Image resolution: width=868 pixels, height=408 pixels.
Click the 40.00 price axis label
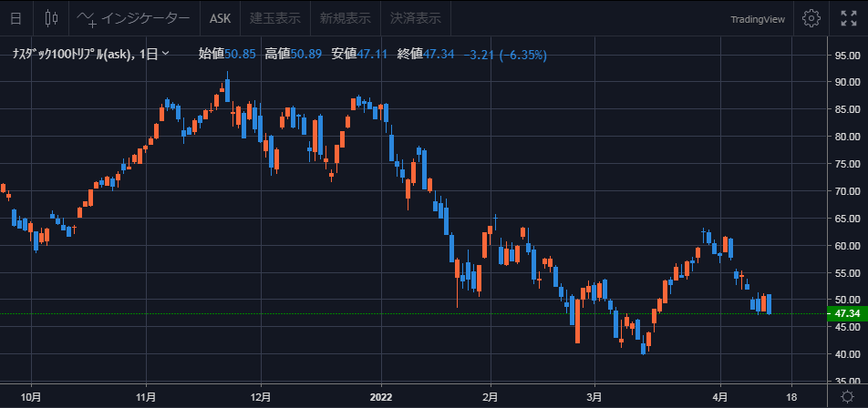tap(847, 354)
